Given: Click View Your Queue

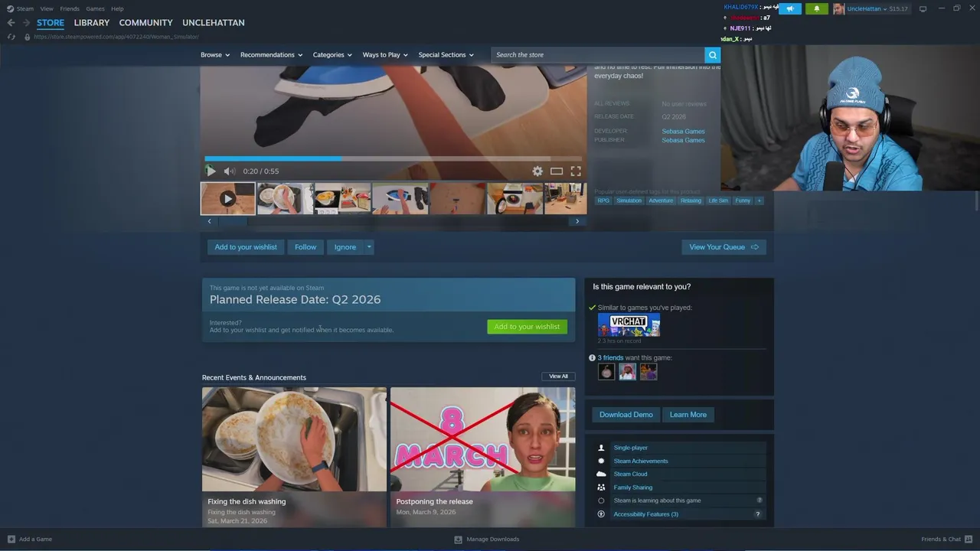Looking at the screenshot, I should [724, 247].
